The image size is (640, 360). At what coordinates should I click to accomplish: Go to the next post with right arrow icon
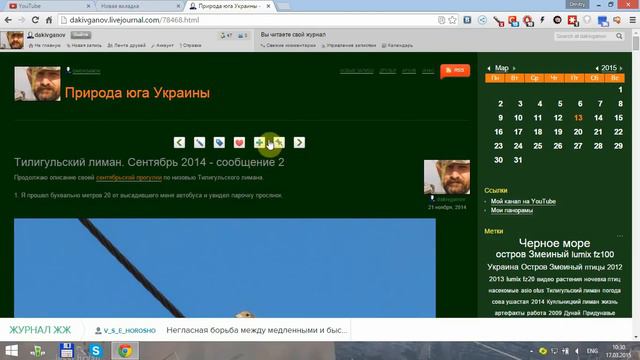point(299,142)
